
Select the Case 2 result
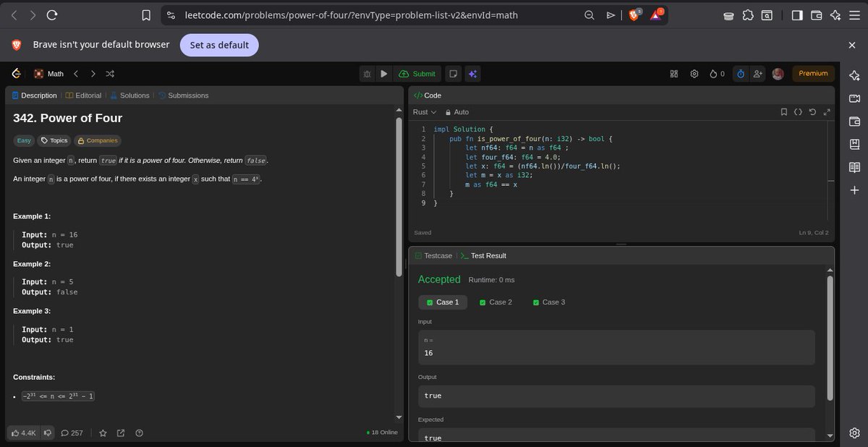pyautogui.click(x=495, y=302)
